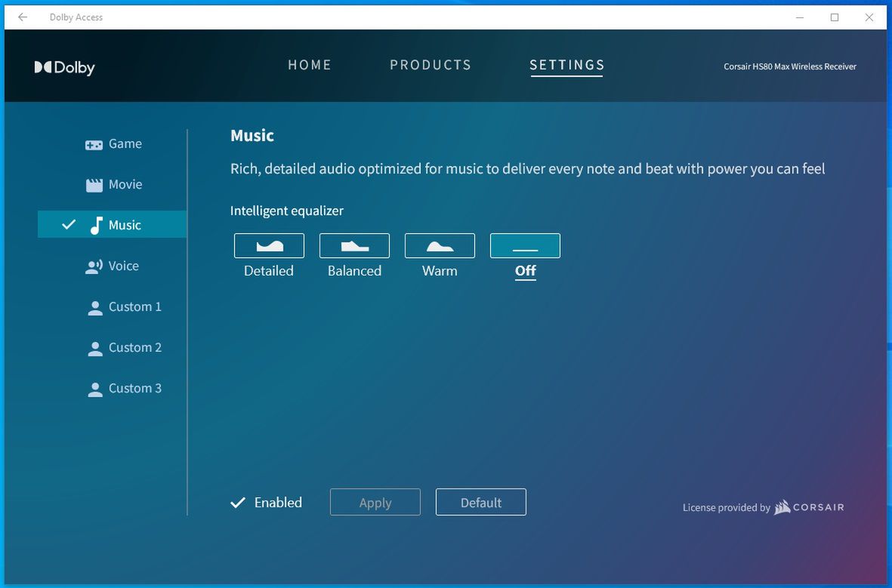The width and height of the screenshot is (892, 588).
Task: Minimize the Dolby Access window
Action: 800,17
